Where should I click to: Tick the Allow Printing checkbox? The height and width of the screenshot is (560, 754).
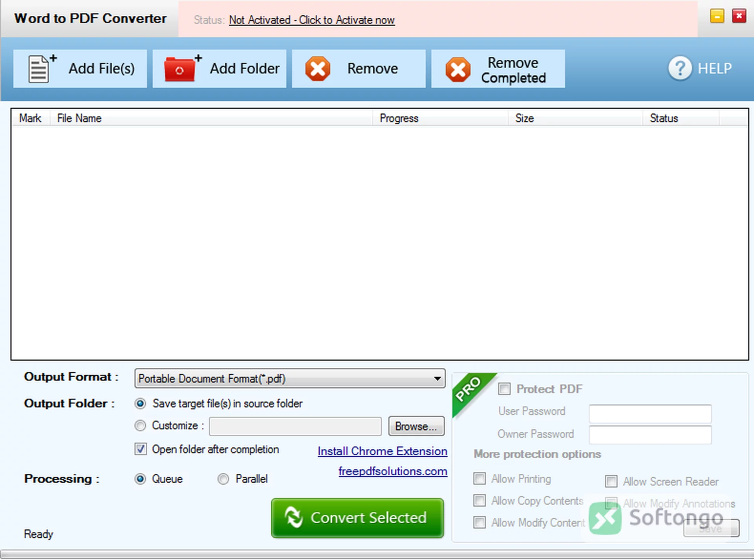coord(479,479)
